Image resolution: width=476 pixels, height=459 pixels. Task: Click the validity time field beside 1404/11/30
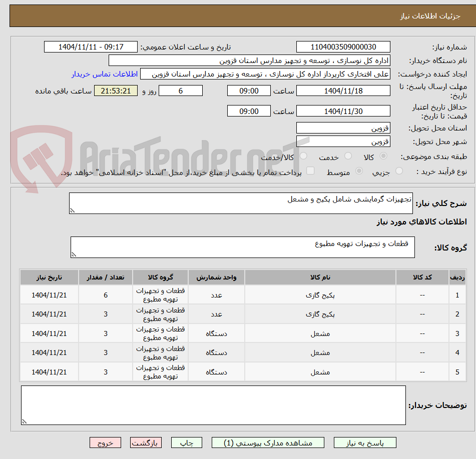coord(249,111)
